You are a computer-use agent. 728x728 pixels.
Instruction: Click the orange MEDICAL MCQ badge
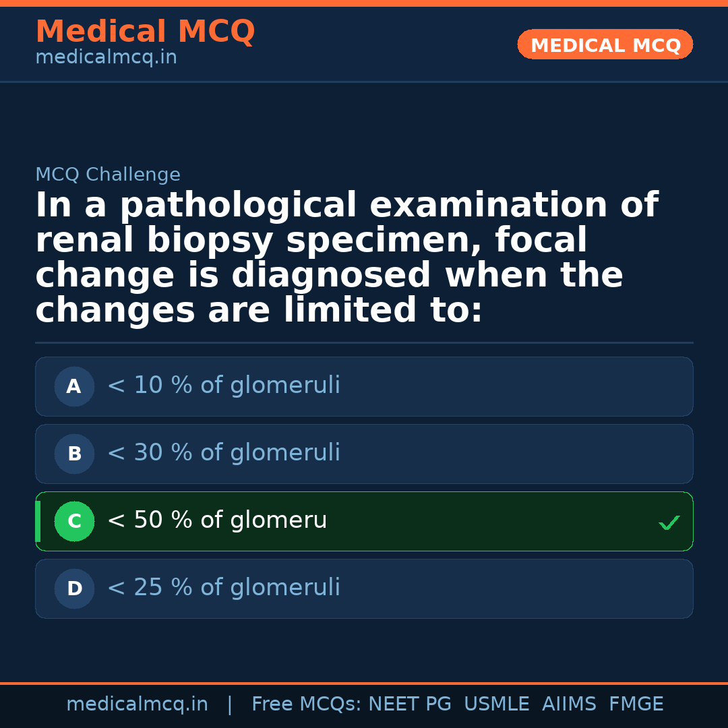point(605,45)
